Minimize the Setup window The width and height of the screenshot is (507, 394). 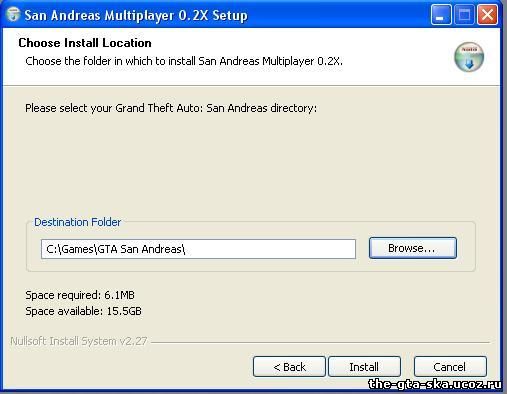[x=441, y=15]
